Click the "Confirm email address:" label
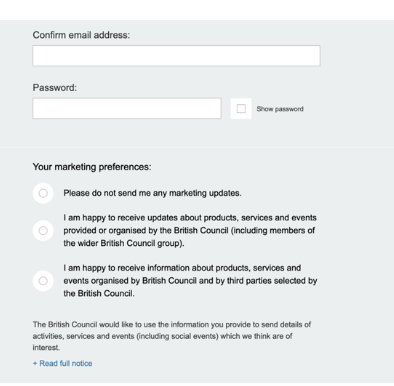 point(81,35)
